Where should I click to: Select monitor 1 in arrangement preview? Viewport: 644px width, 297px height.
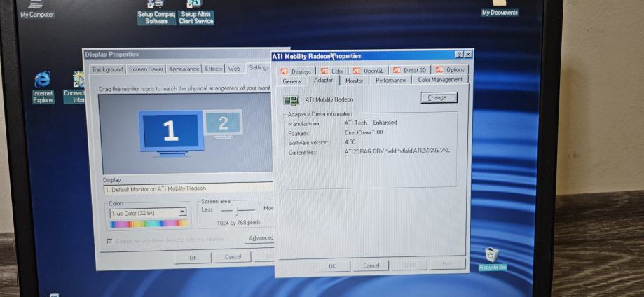(x=171, y=132)
